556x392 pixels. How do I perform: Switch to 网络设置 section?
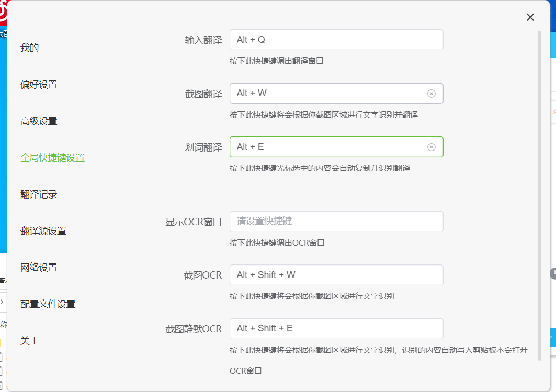coord(39,268)
